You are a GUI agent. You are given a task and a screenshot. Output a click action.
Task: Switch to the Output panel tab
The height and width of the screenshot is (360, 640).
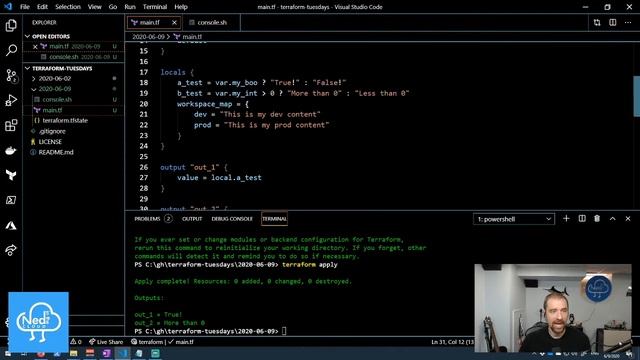tap(192, 219)
